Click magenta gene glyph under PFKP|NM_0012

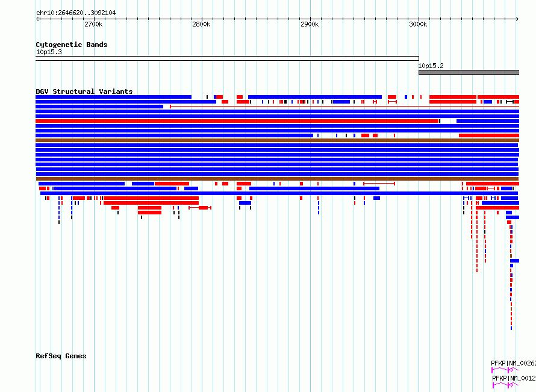coord(505,385)
